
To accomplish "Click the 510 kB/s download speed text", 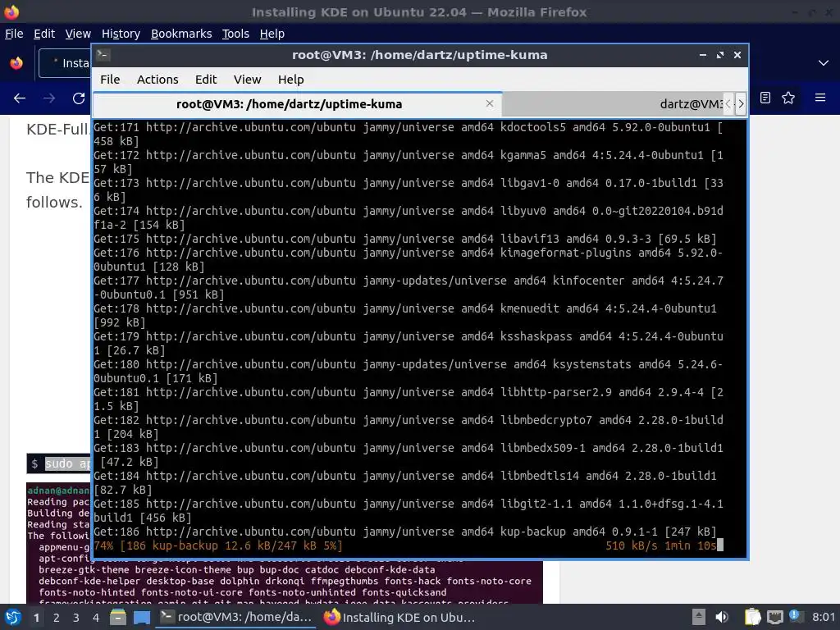I will coord(631,546).
